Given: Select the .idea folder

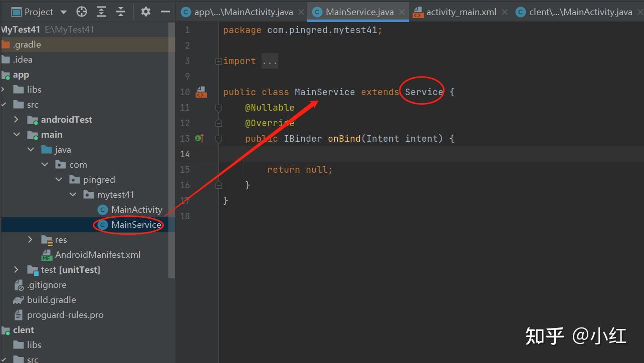Looking at the screenshot, I should pyautogui.click(x=23, y=60).
